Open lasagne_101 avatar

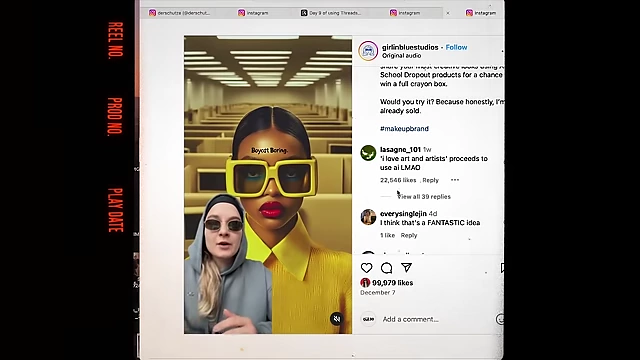pyautogui.click(x=368, y=153)
